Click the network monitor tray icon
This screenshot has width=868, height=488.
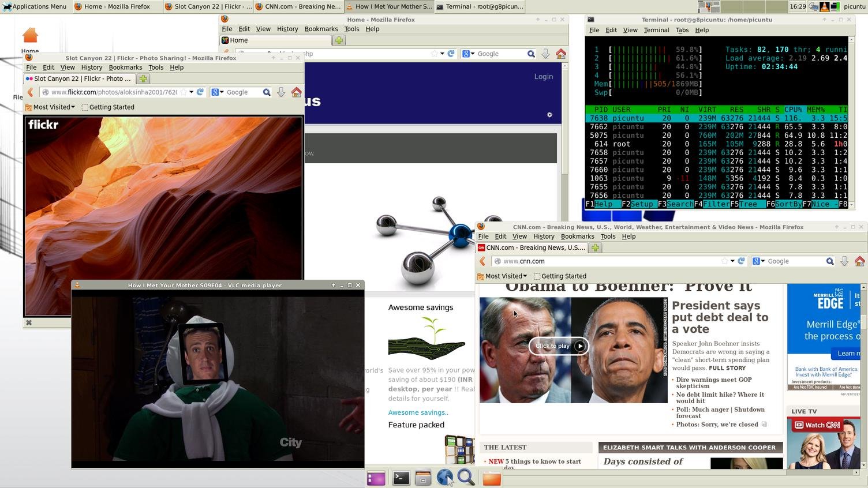(x=835, y=6)
